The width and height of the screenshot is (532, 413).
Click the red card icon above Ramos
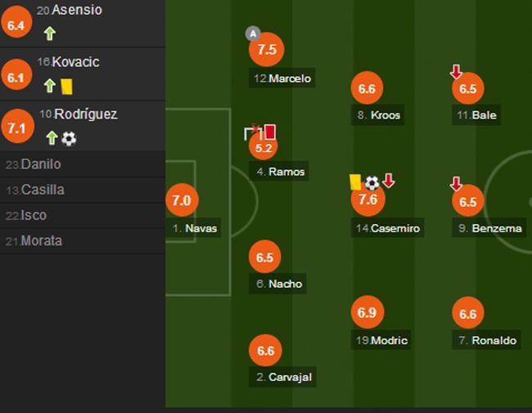click(270, 132)
